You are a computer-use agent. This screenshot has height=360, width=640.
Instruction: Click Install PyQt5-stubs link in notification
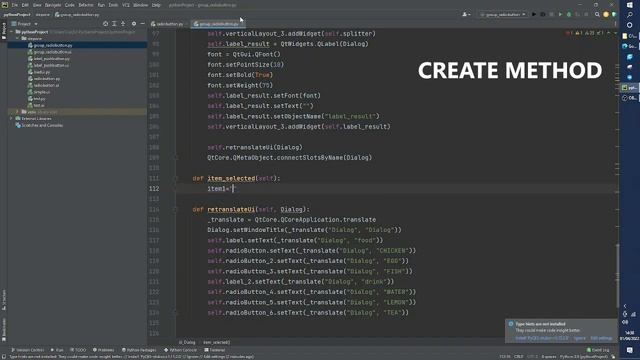click(542, 338)
